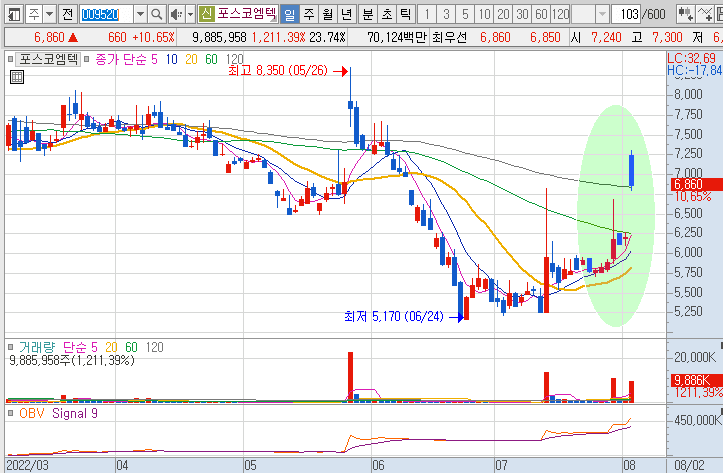Click the 120-day moving average legend
The height and width of the screenshot is (473, 723).
pos(234,59)
